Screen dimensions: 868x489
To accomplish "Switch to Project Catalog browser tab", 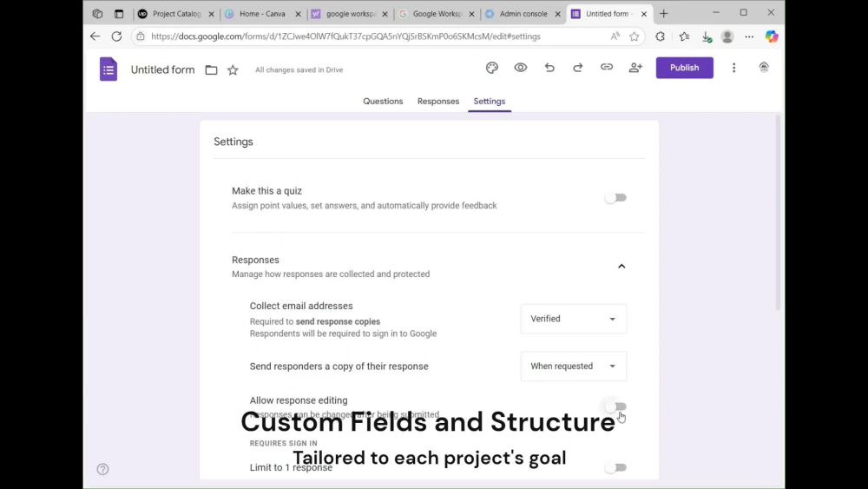I will pyautogui.click(x=176, y=14).
